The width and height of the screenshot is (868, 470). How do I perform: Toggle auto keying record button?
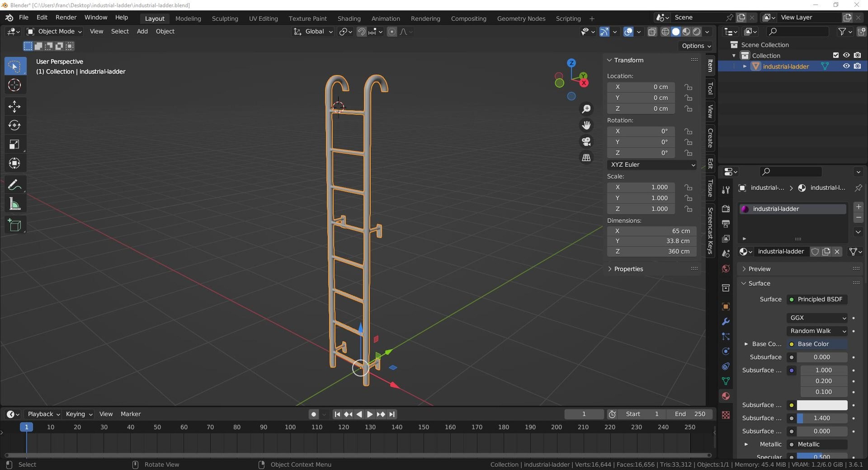coord(313,414)
